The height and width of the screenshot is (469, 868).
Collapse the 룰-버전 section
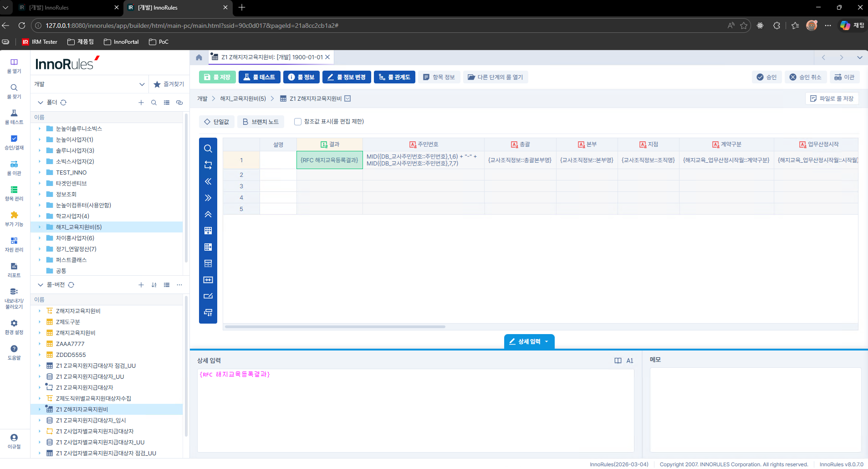pyautogui.click(x=41, y=285)
